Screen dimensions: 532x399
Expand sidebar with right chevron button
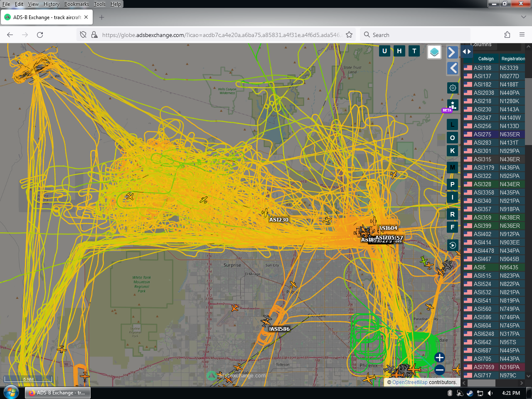[453, 52]
